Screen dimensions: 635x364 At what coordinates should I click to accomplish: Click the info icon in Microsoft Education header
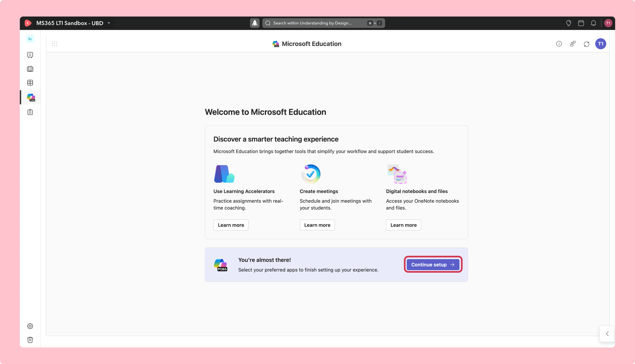tap(559, 44)
